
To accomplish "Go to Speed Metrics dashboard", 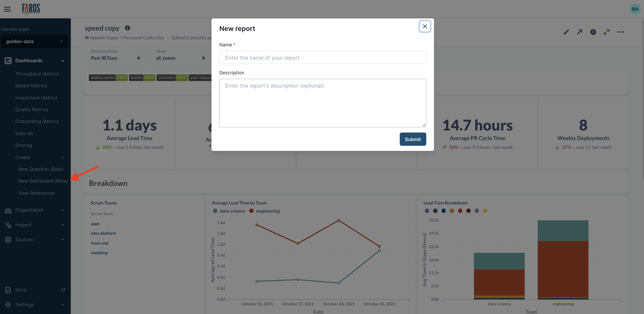I will [x=31, y=86].
